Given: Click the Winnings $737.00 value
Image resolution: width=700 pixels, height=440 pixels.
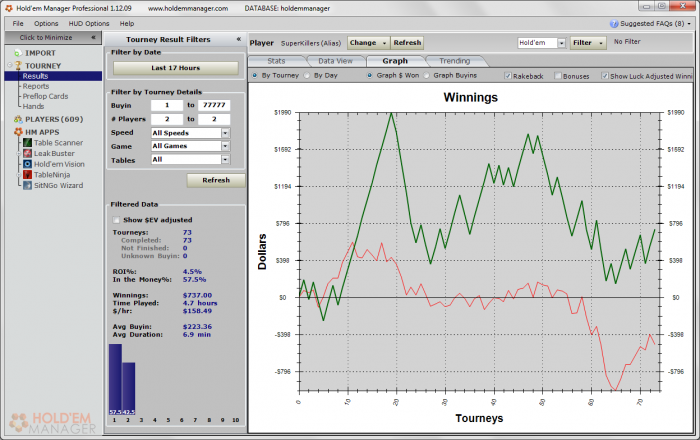Looking at the screenshot, I should pos(197,295).
